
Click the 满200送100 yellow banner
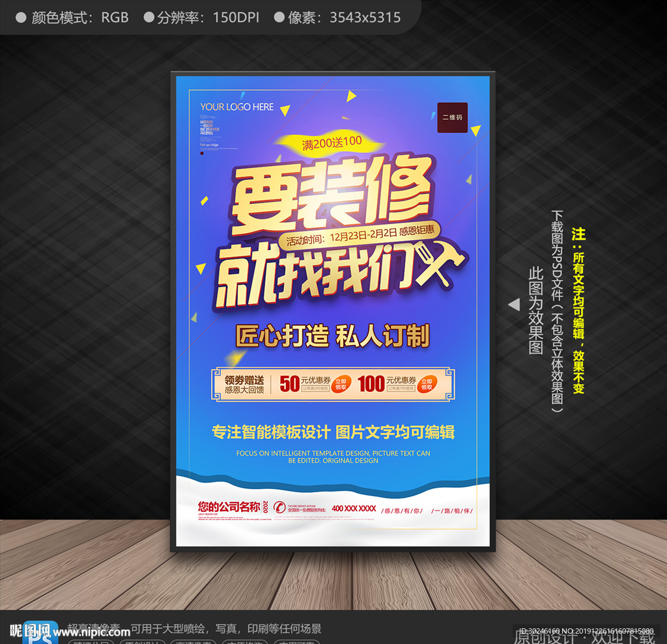pyautogui.click(x=332, y=143)
